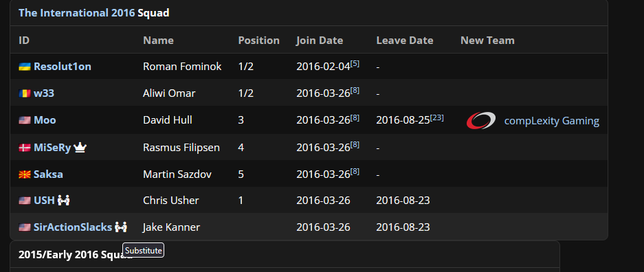Click the Ukraine flag beside Resolut1on
Image resolution: width=644 pixels, height=272 pixels.
(x=25, y=67)
